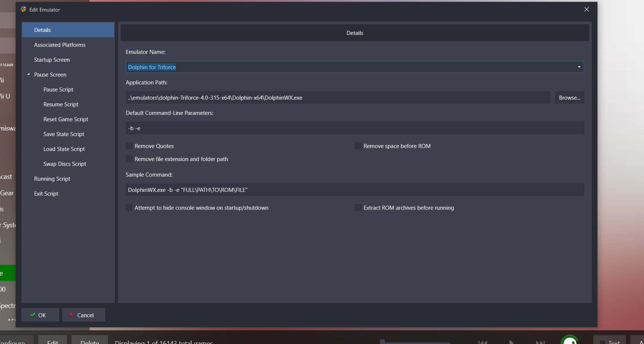Screen dimensions: 644x344
Task: Click the Details header text
Action: point(355,33)
